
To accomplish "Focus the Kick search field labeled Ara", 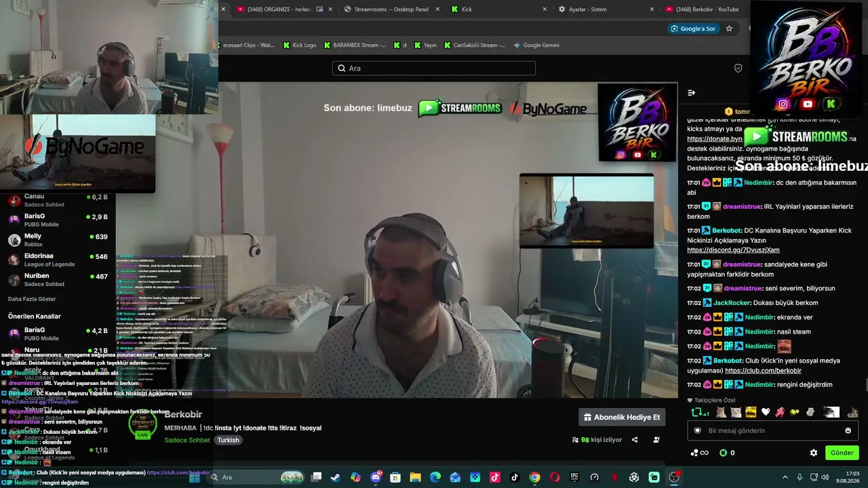I will click(x=434, y=68).
